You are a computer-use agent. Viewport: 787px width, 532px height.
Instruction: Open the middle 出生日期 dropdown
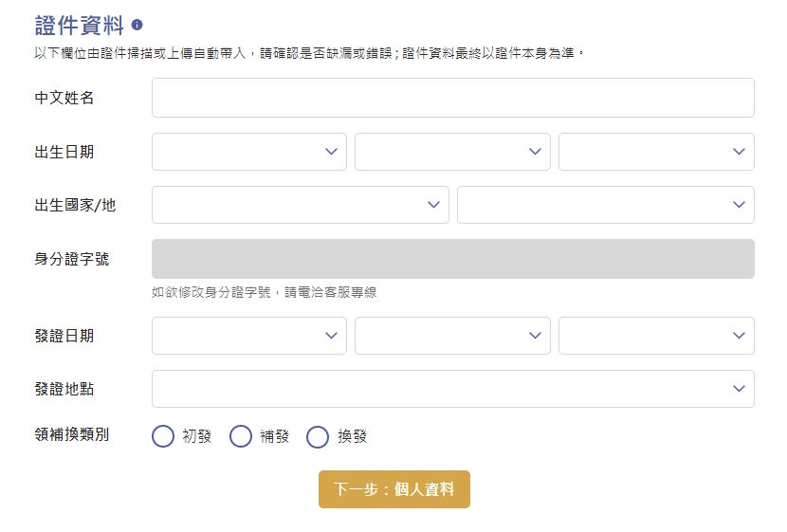pos(452,152)
